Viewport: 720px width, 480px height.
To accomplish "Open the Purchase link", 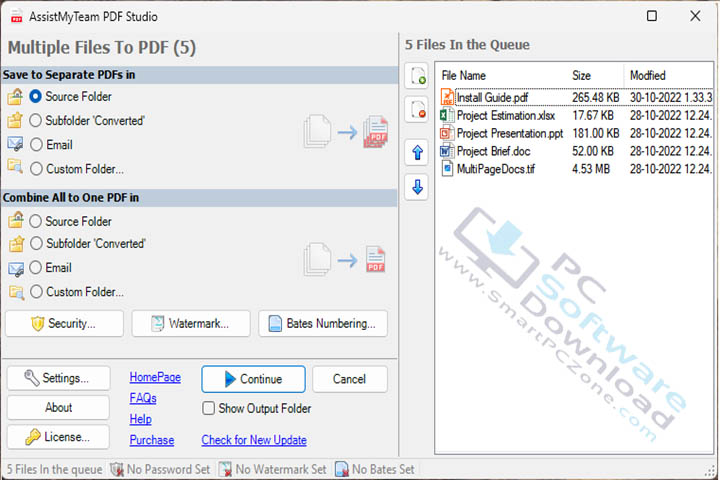I will pyautogui.click(x=152, y=440).
